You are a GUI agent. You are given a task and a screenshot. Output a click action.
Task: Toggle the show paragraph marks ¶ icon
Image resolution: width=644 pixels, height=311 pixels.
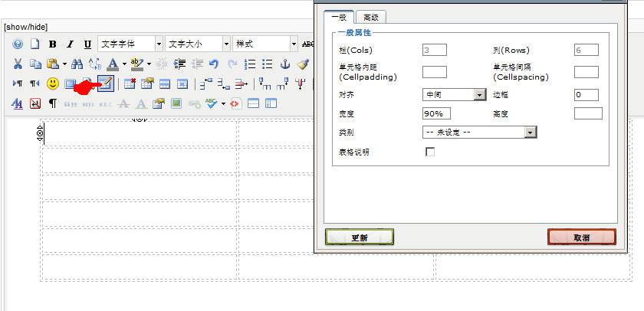pyautogui.click(x=53, y=103)
